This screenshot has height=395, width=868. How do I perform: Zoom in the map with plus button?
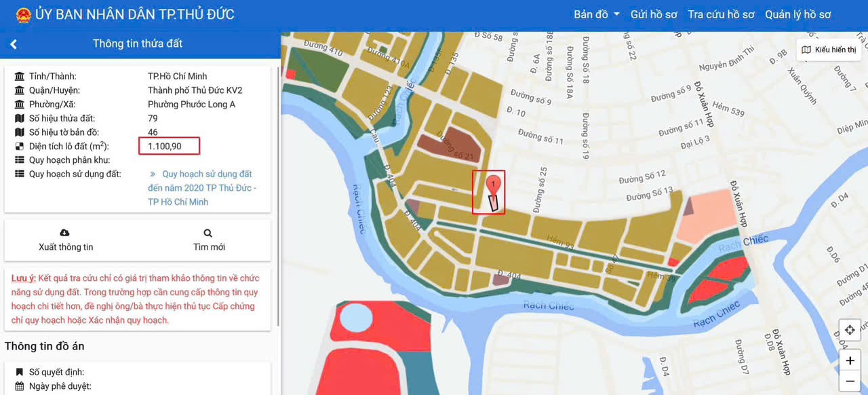pos(849,361)
